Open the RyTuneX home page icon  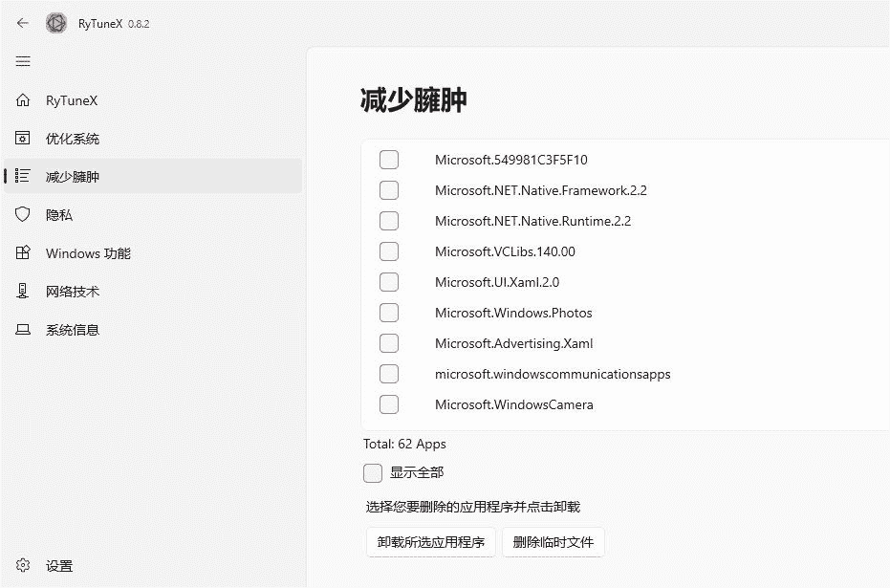tap(22, 99)
